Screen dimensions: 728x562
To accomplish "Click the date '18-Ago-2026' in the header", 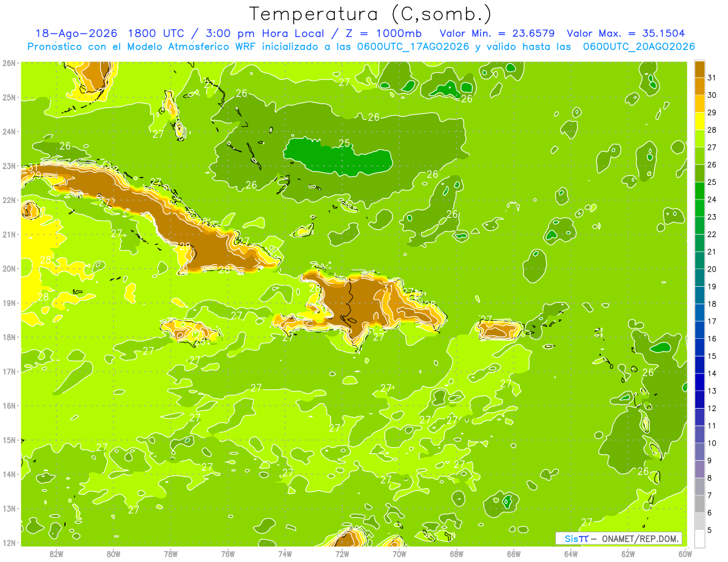I will pyautogui.click(x=76, y=33).
